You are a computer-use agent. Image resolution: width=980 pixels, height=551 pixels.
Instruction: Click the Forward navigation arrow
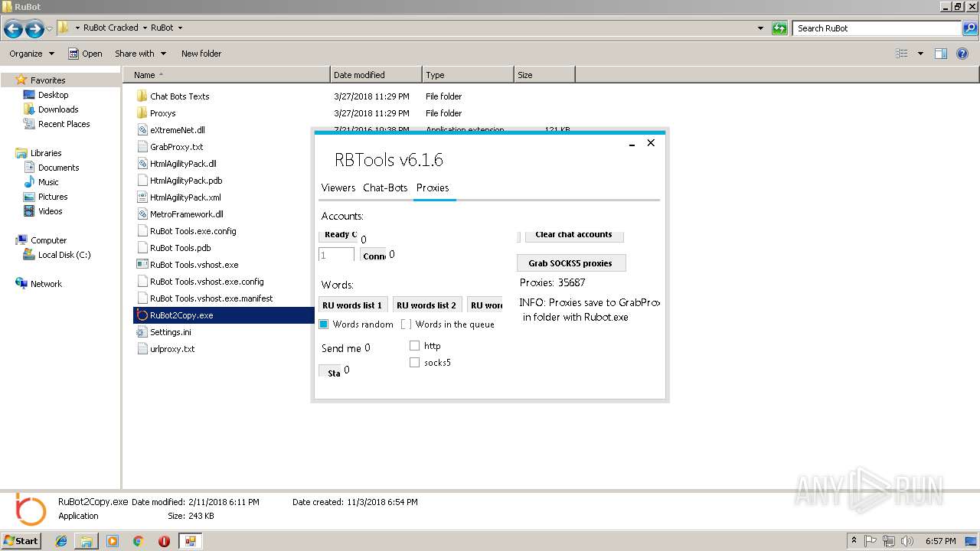34,29
